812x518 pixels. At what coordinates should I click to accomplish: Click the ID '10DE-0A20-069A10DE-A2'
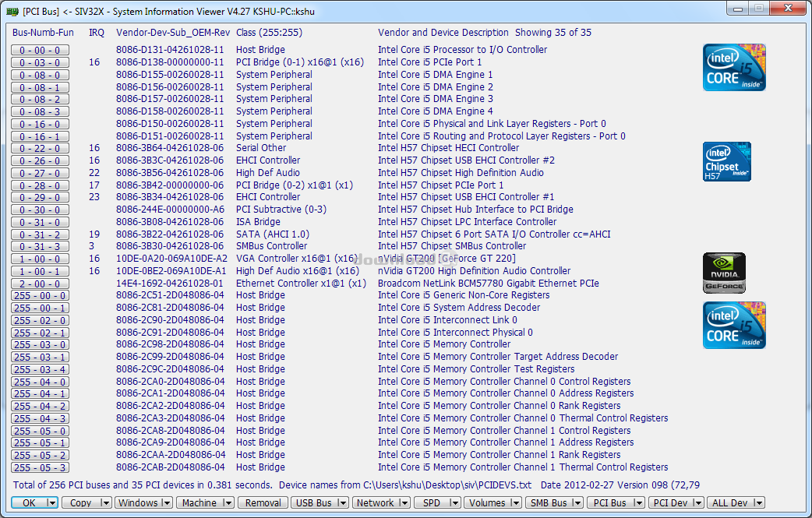coord(171,259)
